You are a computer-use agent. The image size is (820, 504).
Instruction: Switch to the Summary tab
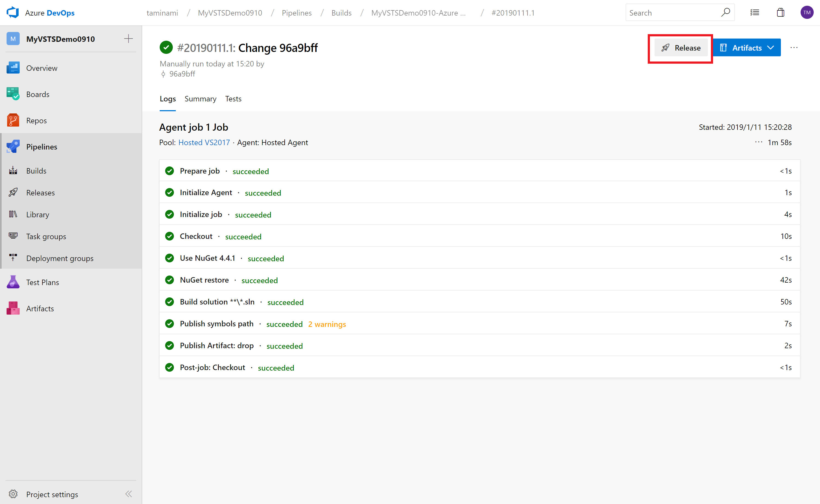click(x=200, y=99)
